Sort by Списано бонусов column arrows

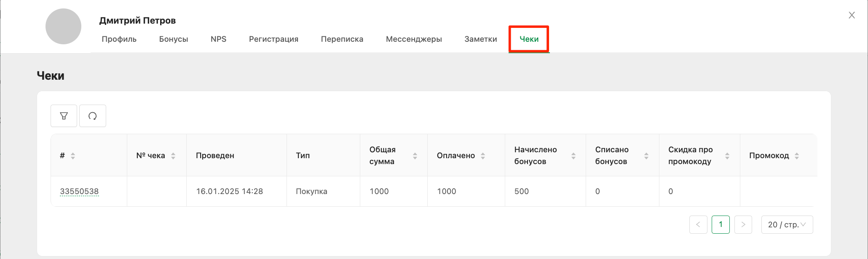[646, 156]
